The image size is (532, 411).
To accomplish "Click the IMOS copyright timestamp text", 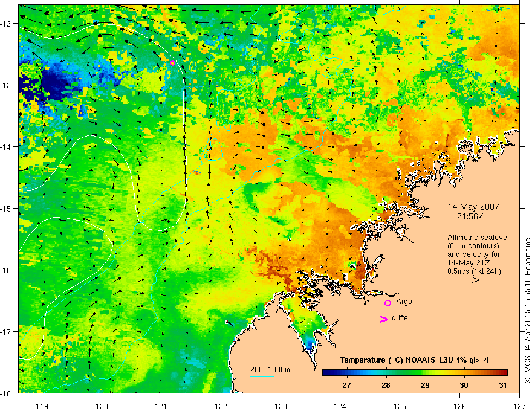I will click(527, 311).
